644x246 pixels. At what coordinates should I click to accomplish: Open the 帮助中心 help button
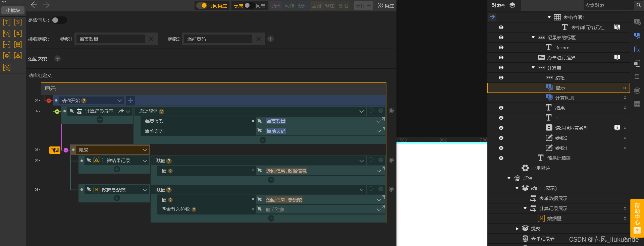pos(637,218)
